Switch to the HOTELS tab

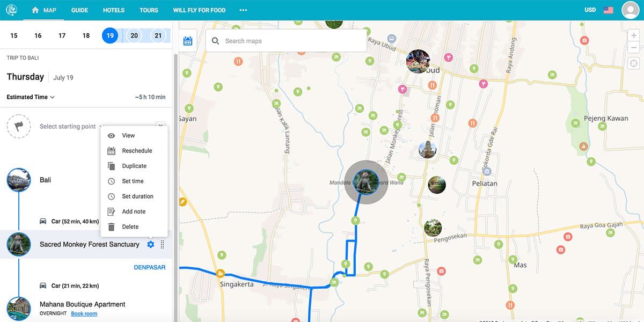coord(114,10)
